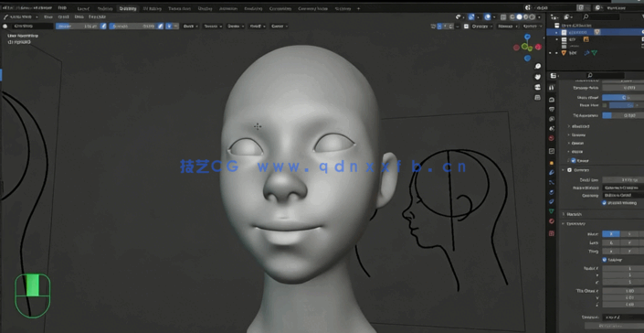Open the Output properties tab
644x333 pixels.
(x=552, y=110)
